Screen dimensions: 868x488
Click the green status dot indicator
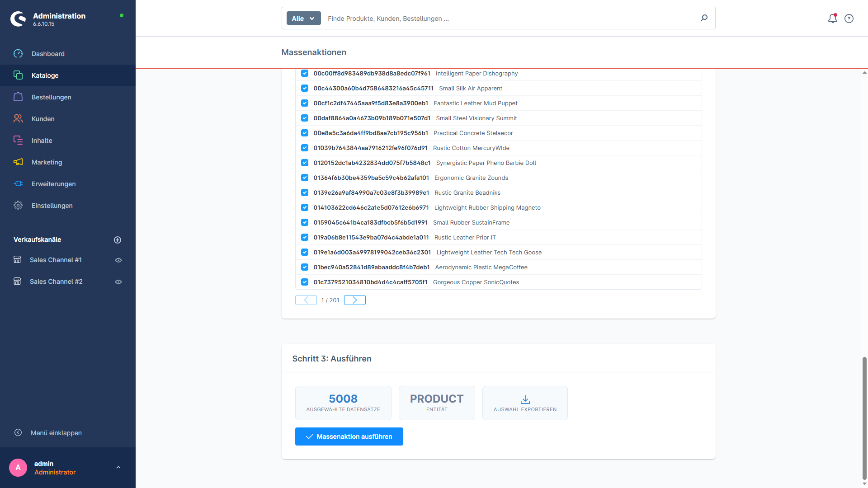[x=122, y=15]
